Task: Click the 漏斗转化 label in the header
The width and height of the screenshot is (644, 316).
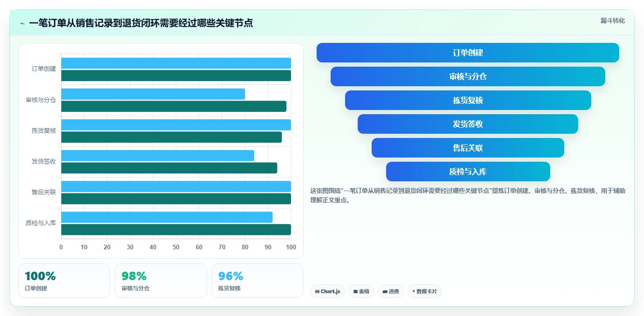Action: pos(612,21)
